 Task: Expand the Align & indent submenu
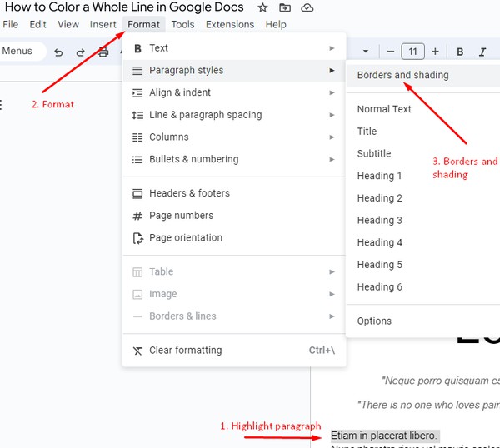click(234, 92)
